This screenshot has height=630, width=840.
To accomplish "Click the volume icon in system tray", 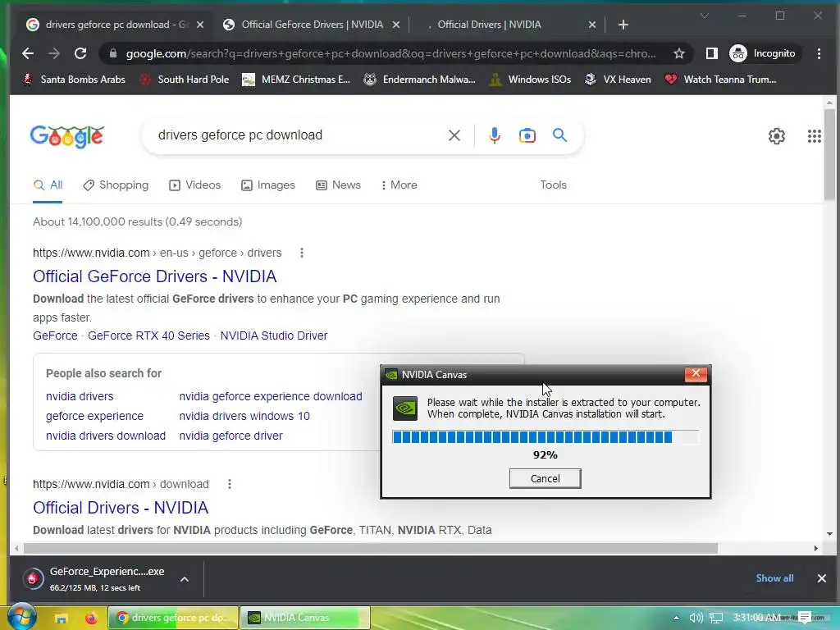I will pyautogui.click(x=696, y=619).
